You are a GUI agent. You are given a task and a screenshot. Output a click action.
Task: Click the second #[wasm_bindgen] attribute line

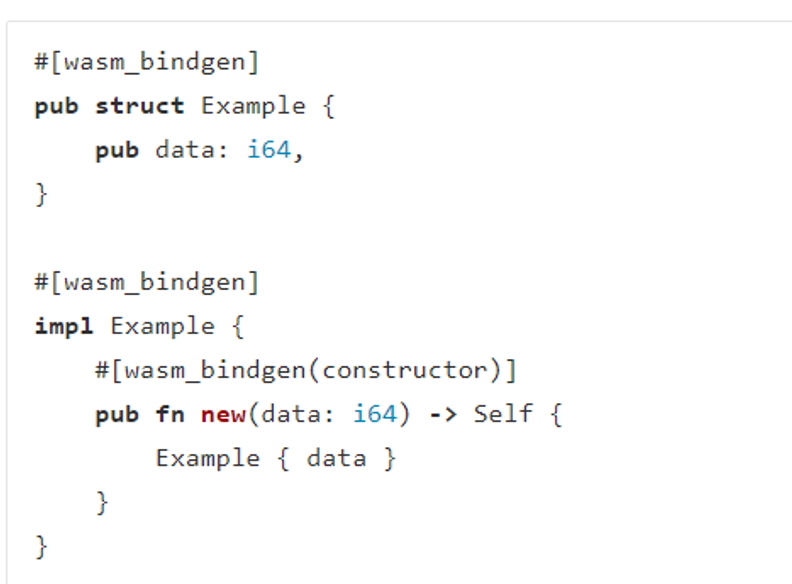coord(146,282)
